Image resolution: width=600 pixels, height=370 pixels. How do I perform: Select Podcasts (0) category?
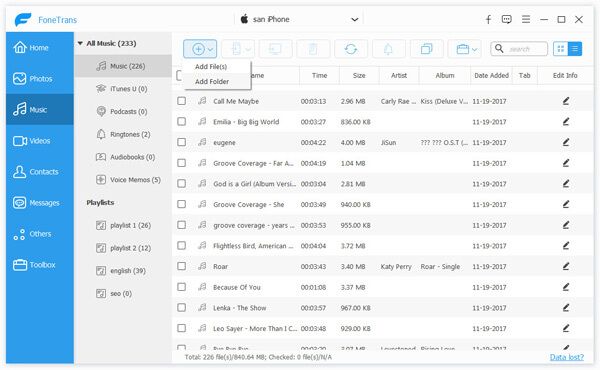123,111
